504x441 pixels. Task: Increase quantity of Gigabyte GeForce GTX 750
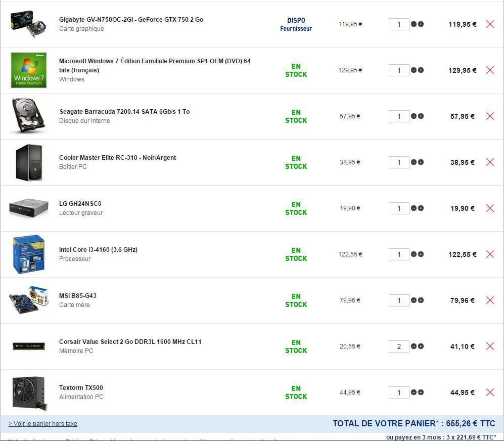(421, 24)
